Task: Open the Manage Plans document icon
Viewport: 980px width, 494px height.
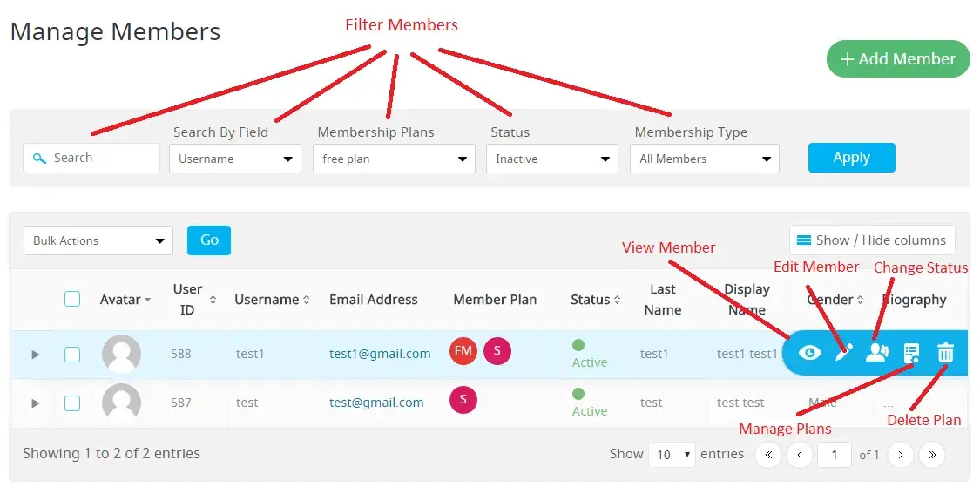Action: pos(911,353)
